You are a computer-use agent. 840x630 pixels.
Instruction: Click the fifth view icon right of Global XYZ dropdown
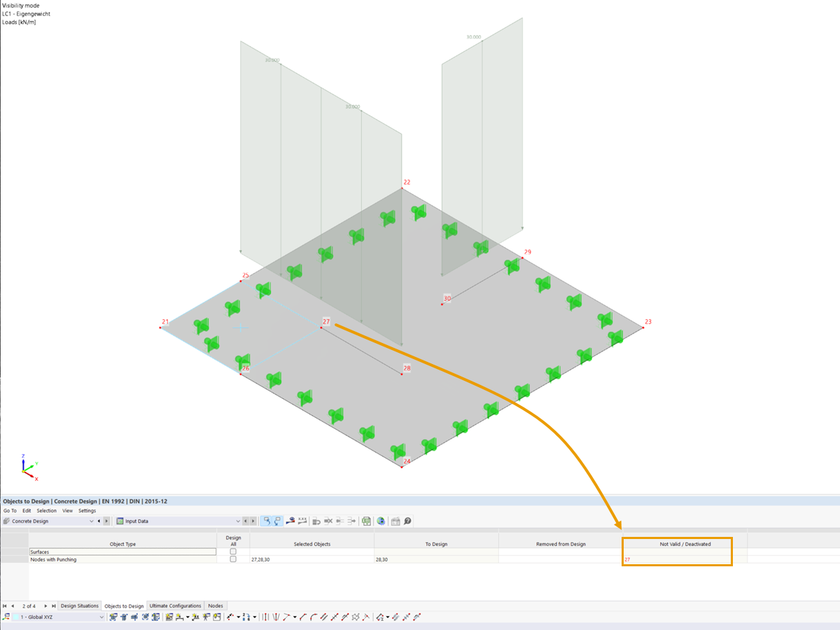155,617
